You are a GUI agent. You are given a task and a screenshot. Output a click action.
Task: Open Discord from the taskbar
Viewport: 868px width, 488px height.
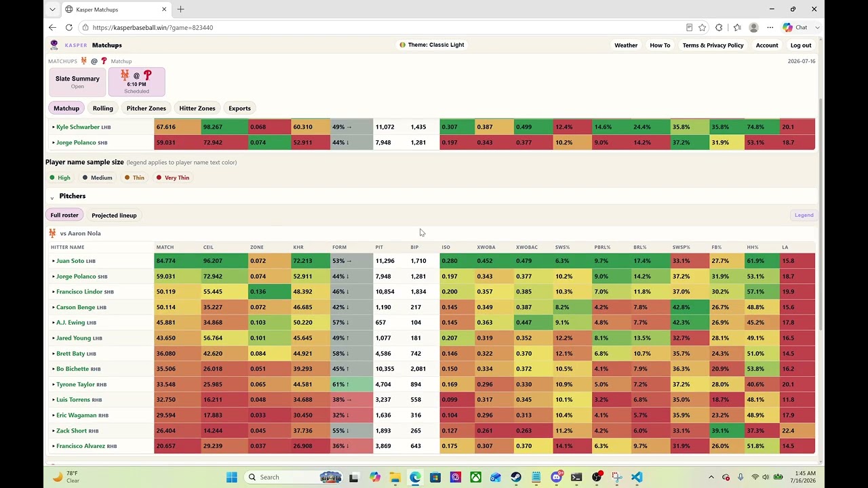(557, 477)
